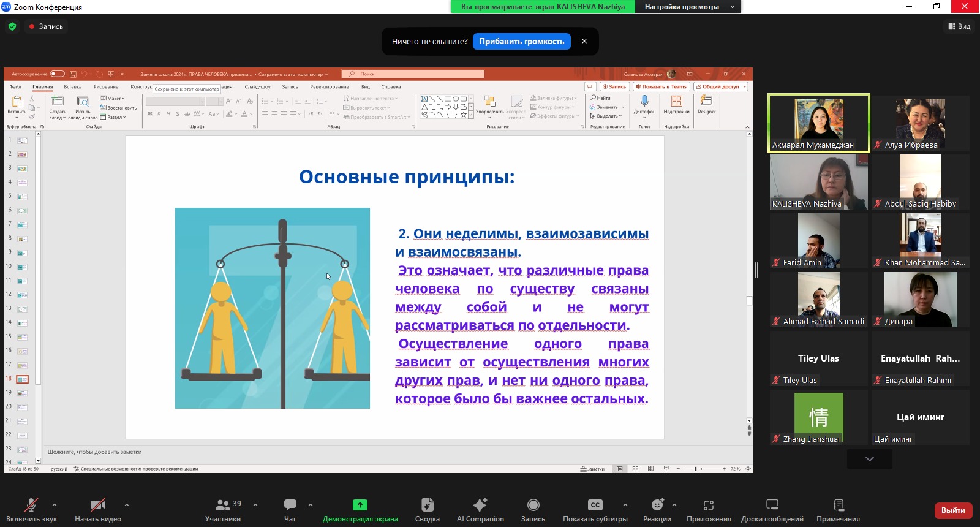Open the Примечания notes icon

(839, 505)
